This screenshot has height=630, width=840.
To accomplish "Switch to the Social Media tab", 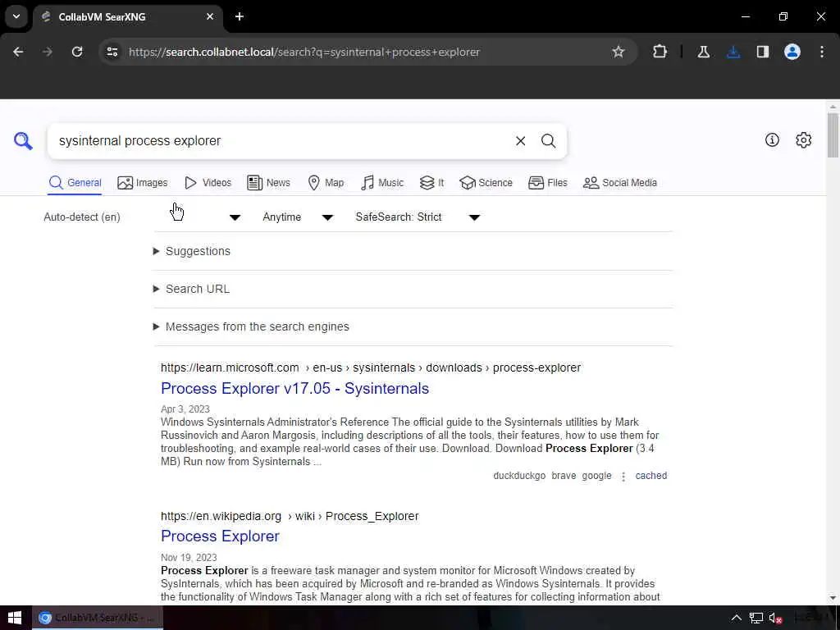I will (x=620, y=183).
